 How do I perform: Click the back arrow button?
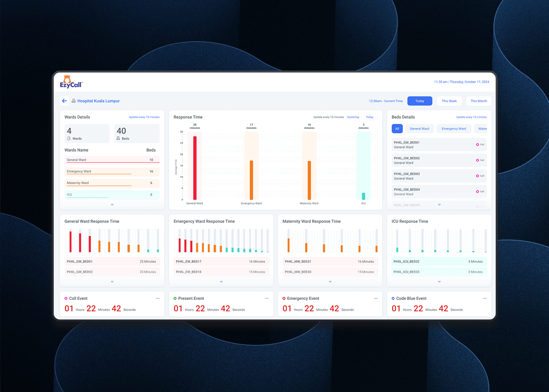(64, 101)
